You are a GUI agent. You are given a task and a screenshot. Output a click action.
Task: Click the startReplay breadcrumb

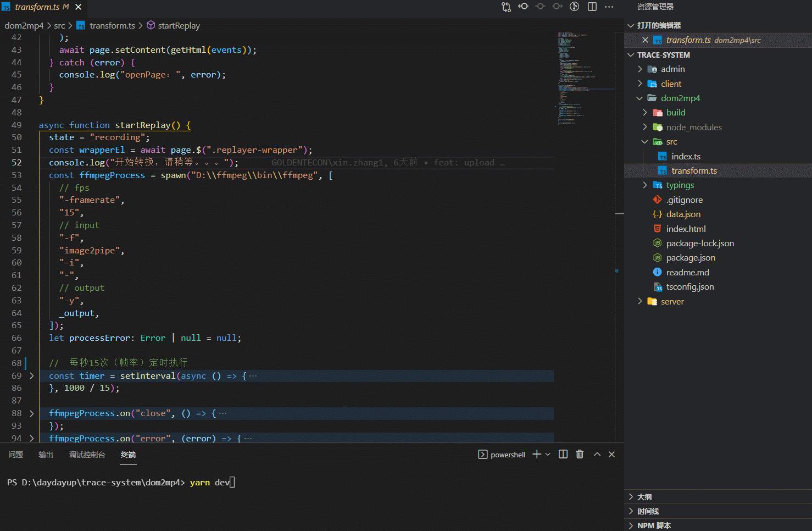[x=179, y=26]
